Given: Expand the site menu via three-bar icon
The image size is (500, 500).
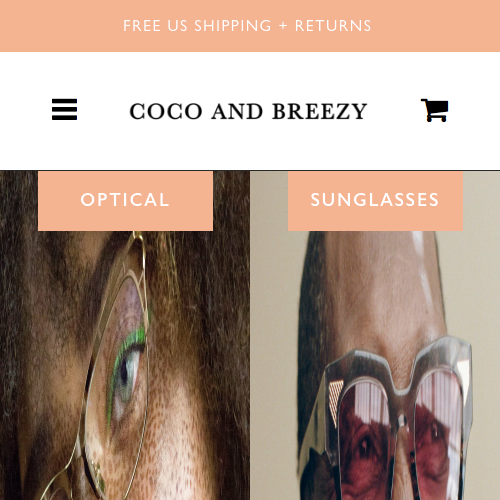Looking at the screenshot, I should click(64, 109).
